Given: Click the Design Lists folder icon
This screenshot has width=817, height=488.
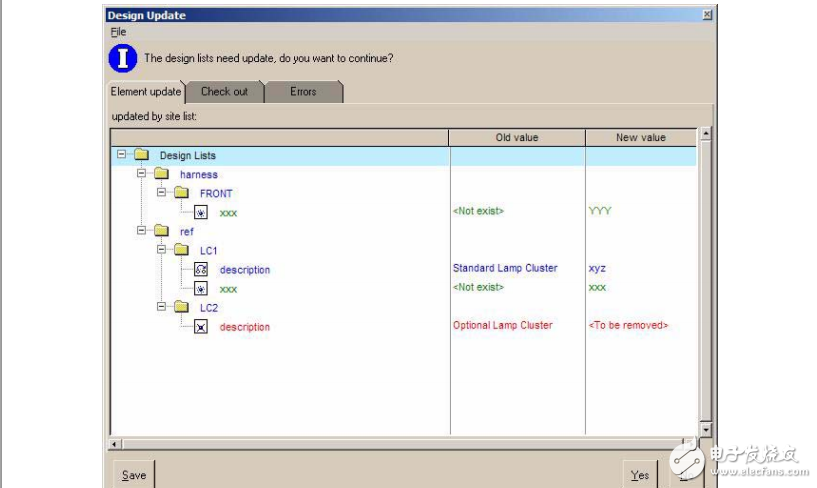Looking at the screenshot, I should pyautogui.click(x=141, y=156).
